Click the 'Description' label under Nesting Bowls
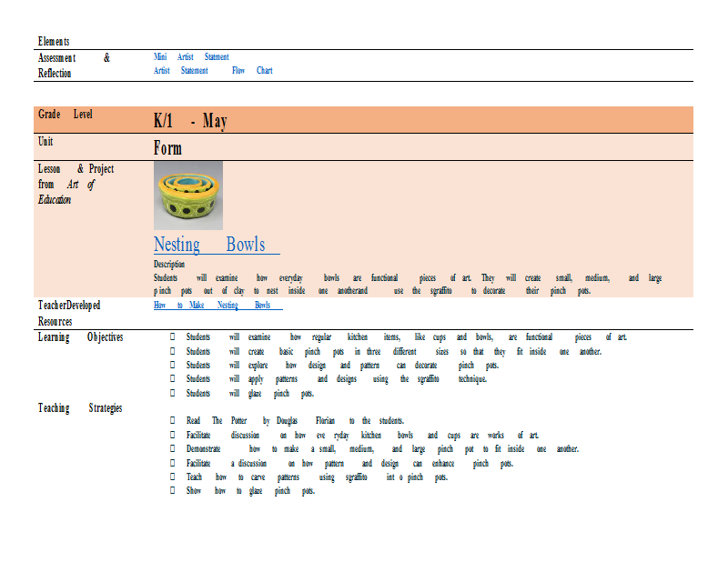 click(169, 264)
